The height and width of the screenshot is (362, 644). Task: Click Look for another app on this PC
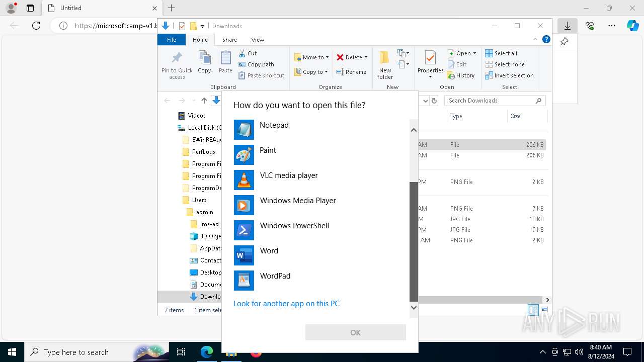point(286,304)
